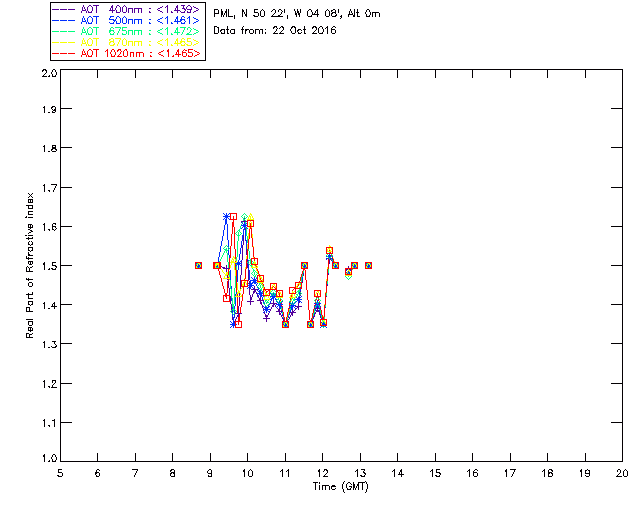Click the 'PML, N 50 22', W 04 08', Alt 0m' header text
The width and height of the screenshot is (640, 512).
(297, 13)
